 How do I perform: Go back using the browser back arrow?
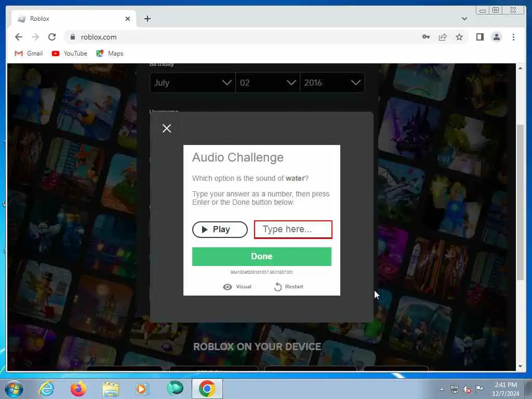tap(19, 37)
